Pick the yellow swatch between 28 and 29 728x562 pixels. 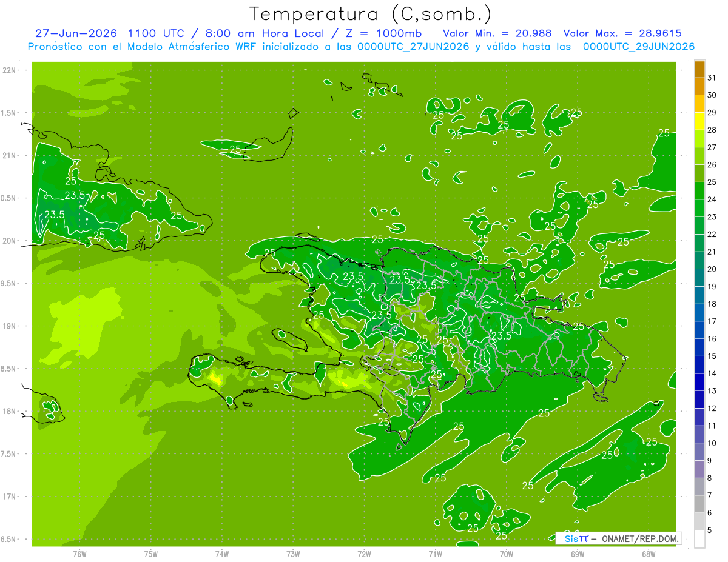(699, 122)
